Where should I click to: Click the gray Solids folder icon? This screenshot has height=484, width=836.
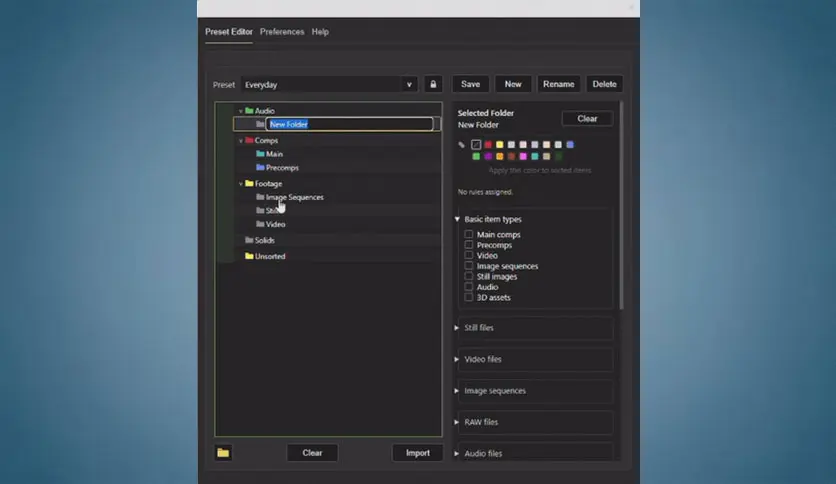coord(249,240)
